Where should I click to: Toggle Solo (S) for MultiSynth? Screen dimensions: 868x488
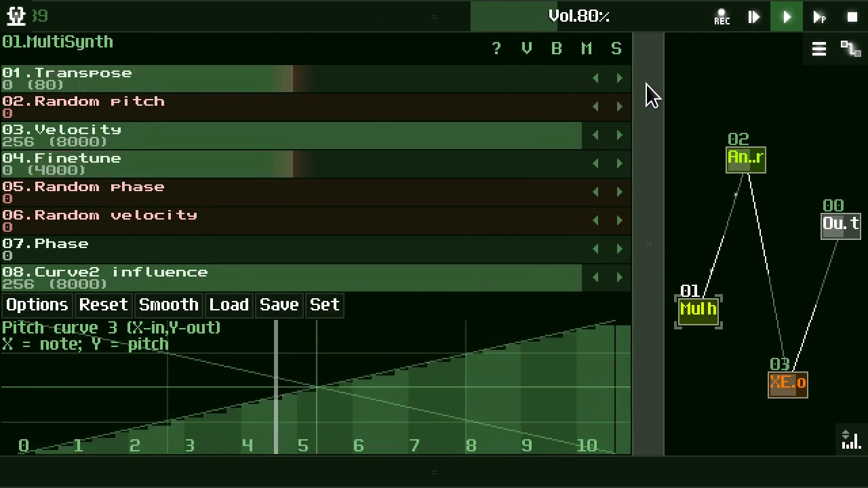click(x=616, y=49)
